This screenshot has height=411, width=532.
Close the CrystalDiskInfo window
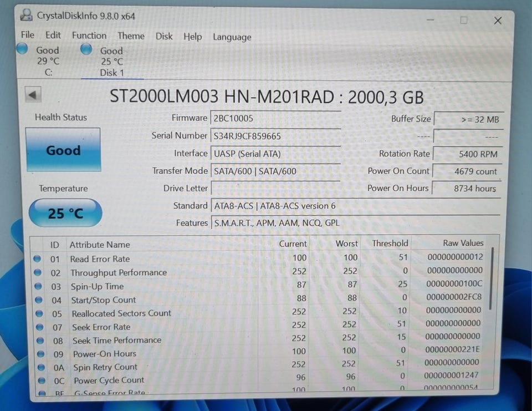click(498, 21)
